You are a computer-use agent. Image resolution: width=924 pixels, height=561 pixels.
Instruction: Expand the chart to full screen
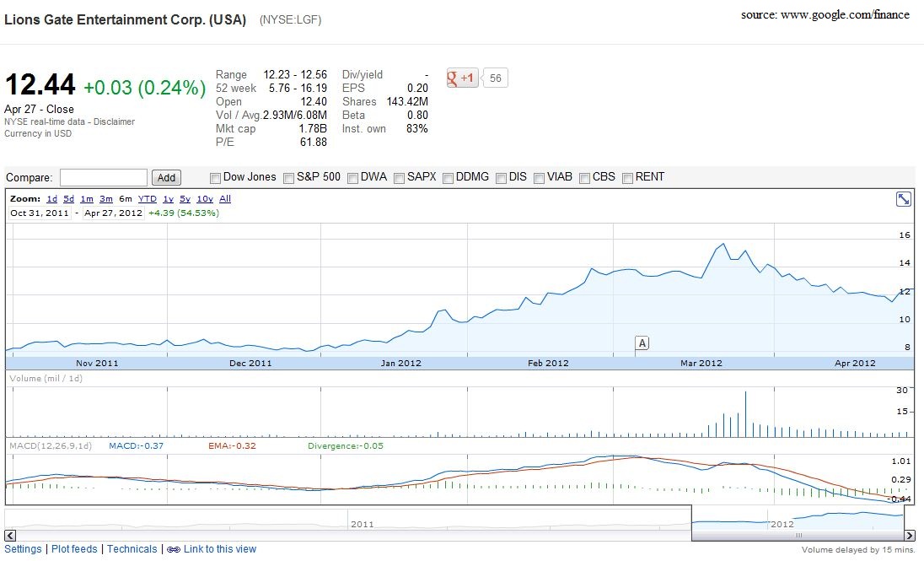[x=903, y=199]
